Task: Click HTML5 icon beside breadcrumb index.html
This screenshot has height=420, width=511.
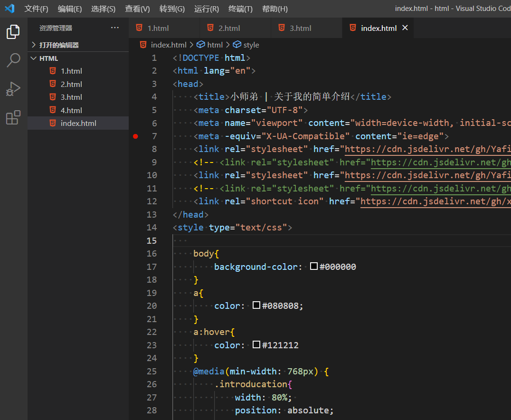Action: [x=143, y=44]
